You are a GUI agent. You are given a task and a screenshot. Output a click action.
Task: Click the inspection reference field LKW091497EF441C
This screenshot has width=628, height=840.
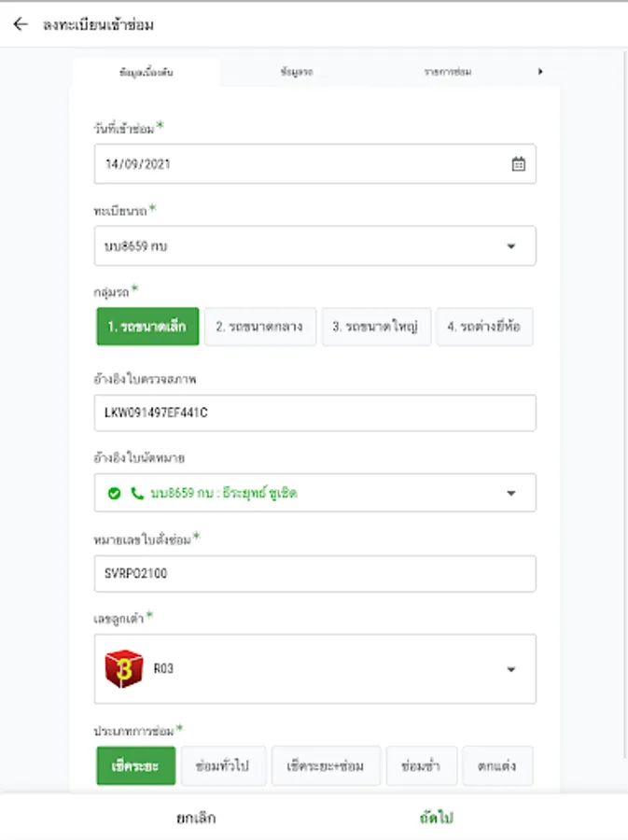pos(314,413)
